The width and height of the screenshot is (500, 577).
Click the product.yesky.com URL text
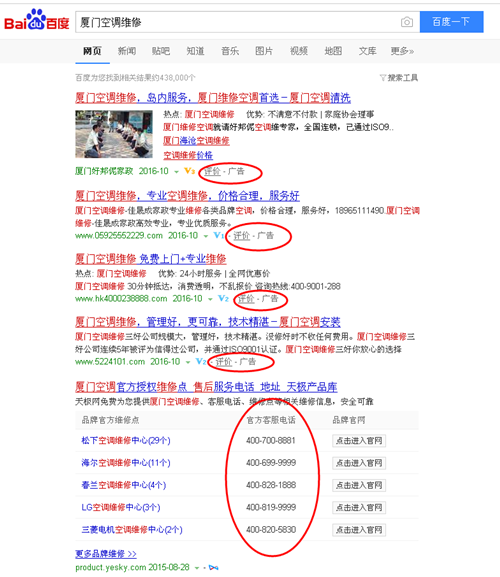click(x=111, y=567)
